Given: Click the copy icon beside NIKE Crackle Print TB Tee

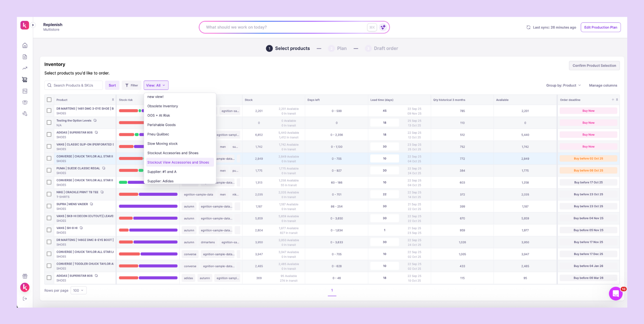Looking at the screenshot, I should (x=102, y=192).
